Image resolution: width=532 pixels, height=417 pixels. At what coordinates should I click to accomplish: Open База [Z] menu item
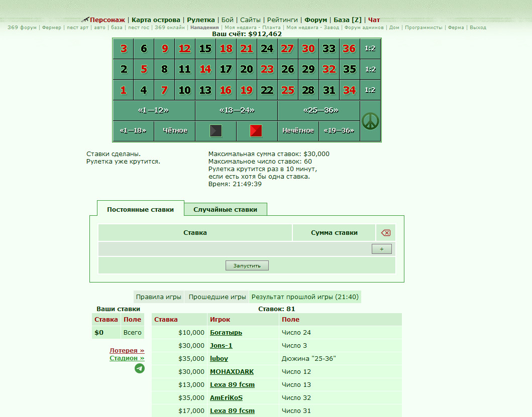click(348, 20)
